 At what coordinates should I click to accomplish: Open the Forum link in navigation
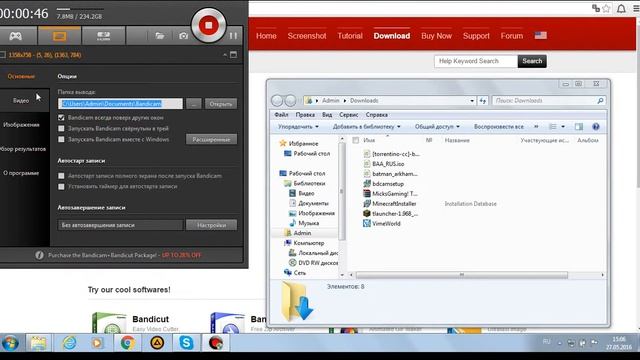tap(511, 36)
